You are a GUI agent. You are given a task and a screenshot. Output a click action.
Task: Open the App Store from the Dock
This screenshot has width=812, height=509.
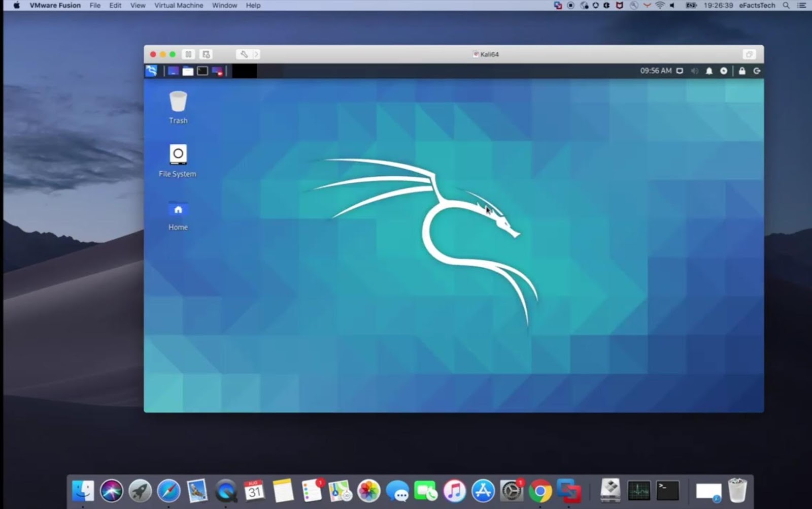click(x=483, y=491)
